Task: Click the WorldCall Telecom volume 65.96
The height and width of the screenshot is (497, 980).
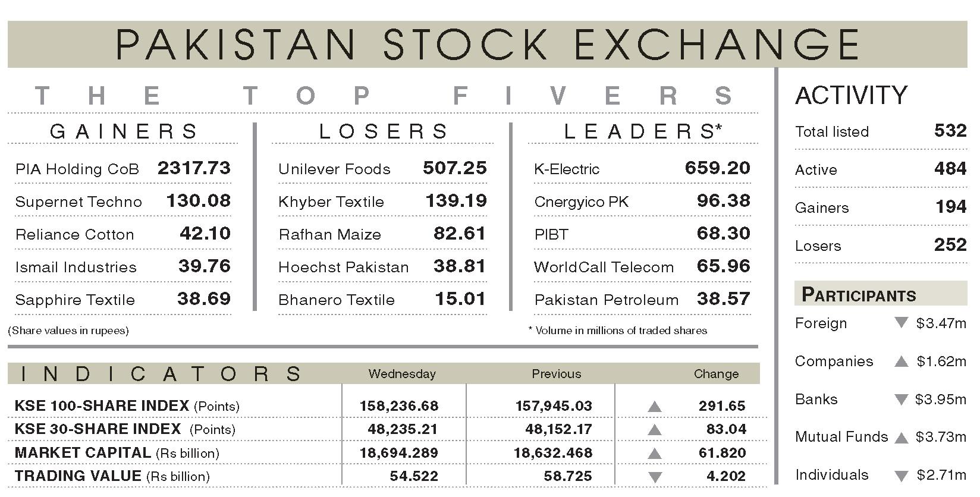Action: tap(724, 266)
